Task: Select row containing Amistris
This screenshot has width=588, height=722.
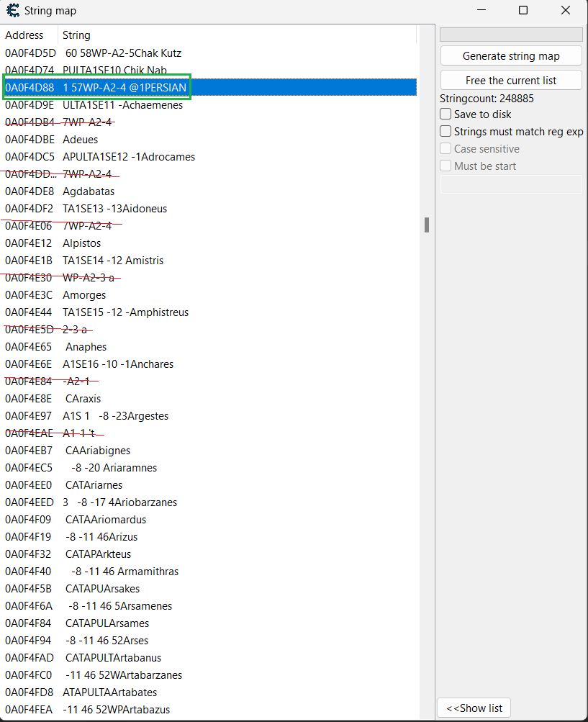Action: [x=209, y=260]
